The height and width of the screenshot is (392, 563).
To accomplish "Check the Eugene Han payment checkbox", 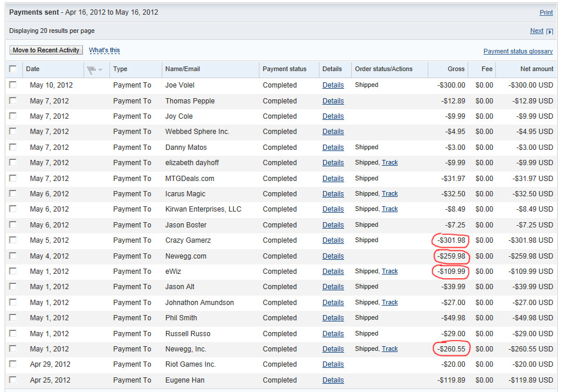I will [x=14, y=380].
